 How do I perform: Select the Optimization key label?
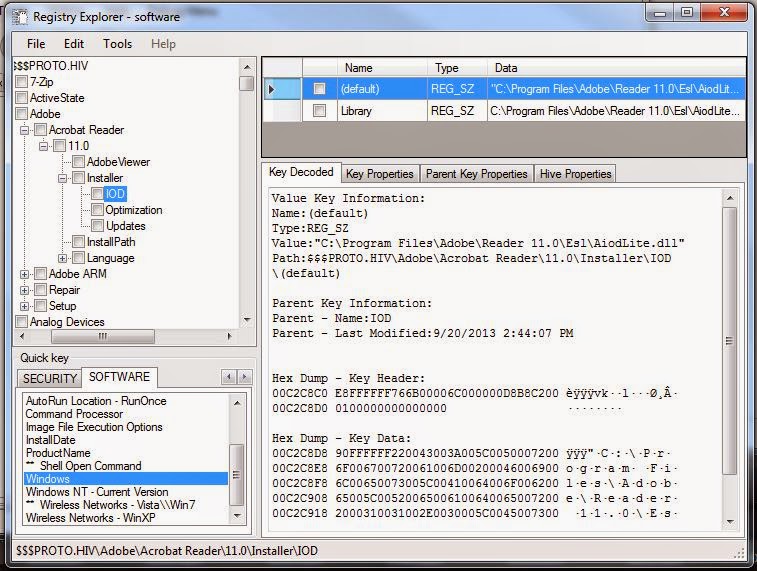[134, 210]
